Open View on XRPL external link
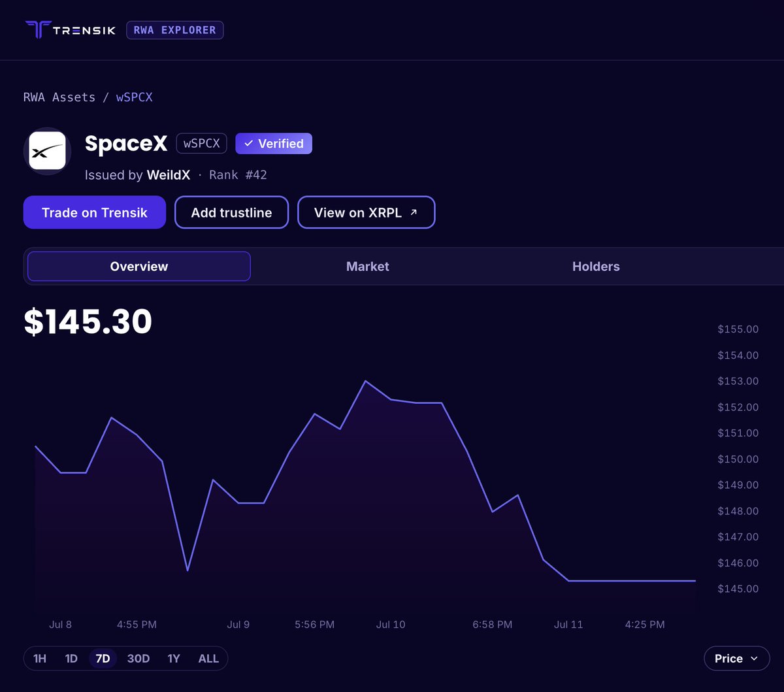 tap(366, 212)
